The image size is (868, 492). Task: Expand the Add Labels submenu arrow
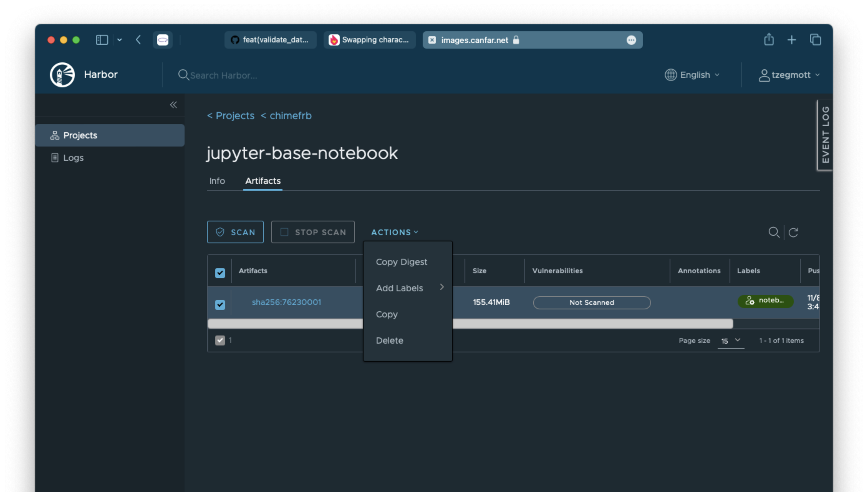441,287
